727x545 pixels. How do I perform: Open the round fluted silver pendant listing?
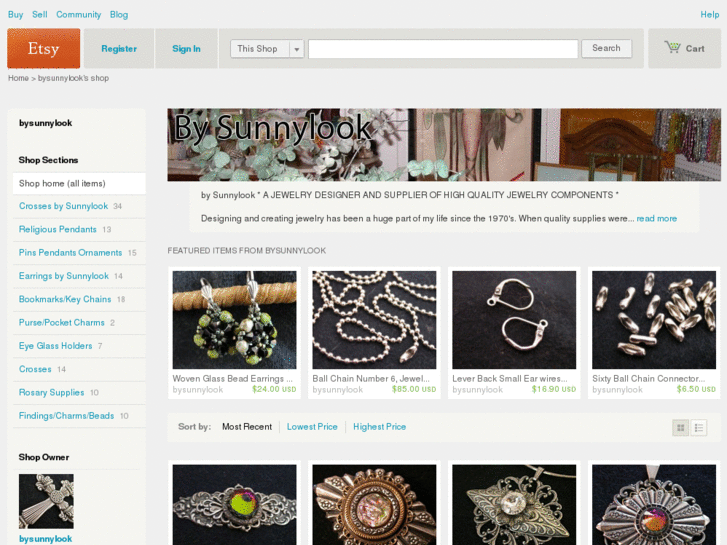(x=654, y=505)
